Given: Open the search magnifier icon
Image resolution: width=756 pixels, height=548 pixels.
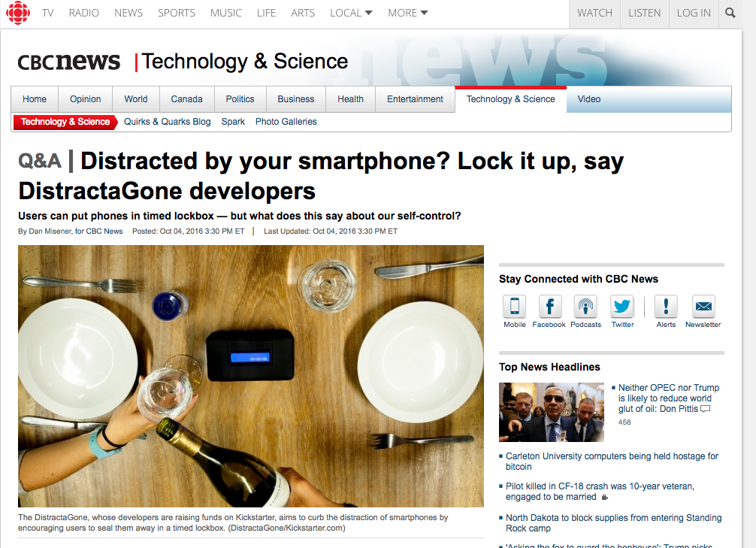Looking at the screenshot, I should click(730, 13).
